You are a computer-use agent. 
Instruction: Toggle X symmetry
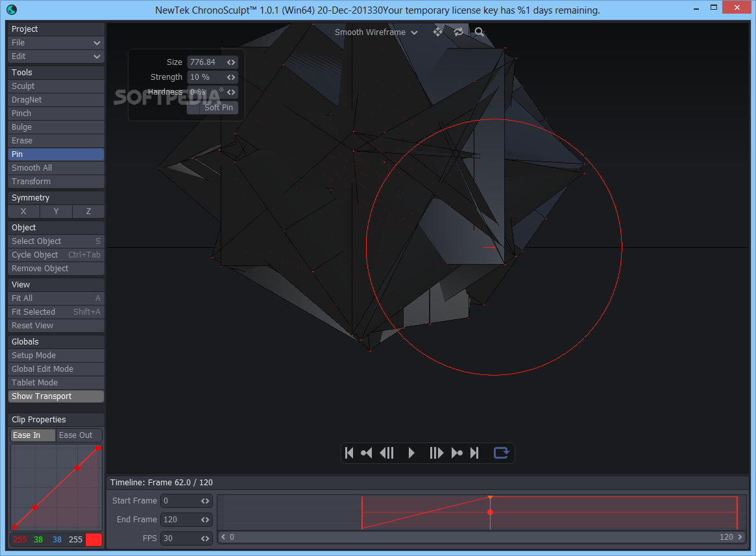[23, 212]
